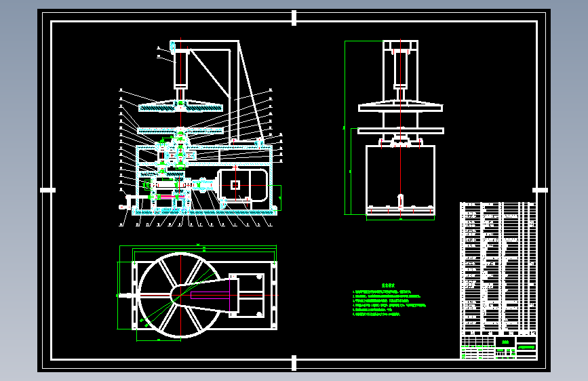
Task: Select the diagonal brace of the front frame
Action: pyautogui.click(x=210, y=73)
